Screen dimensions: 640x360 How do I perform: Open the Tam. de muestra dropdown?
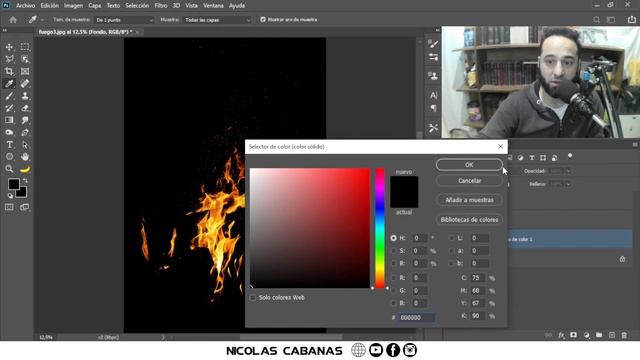124,20
